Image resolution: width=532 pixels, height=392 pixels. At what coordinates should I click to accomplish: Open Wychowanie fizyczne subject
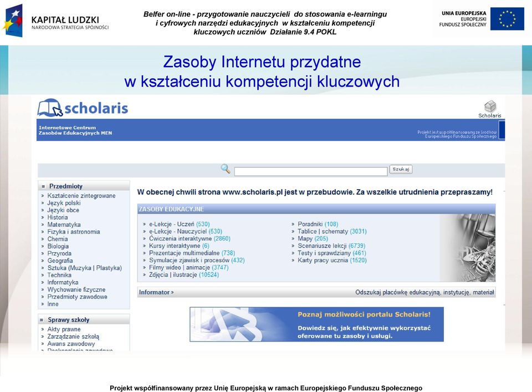pos(76,289)
